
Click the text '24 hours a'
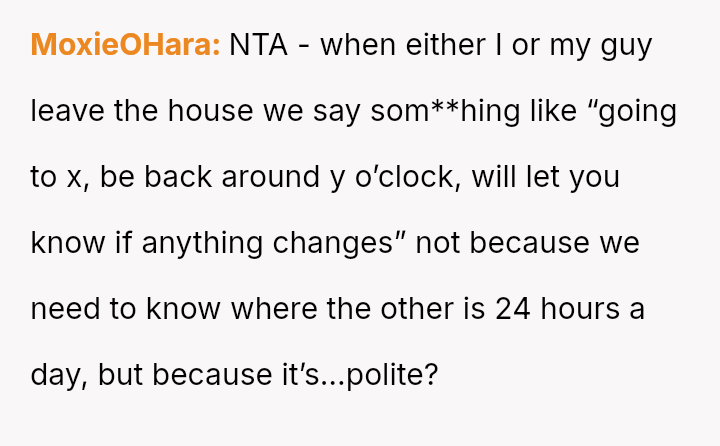tap(570, 309)
